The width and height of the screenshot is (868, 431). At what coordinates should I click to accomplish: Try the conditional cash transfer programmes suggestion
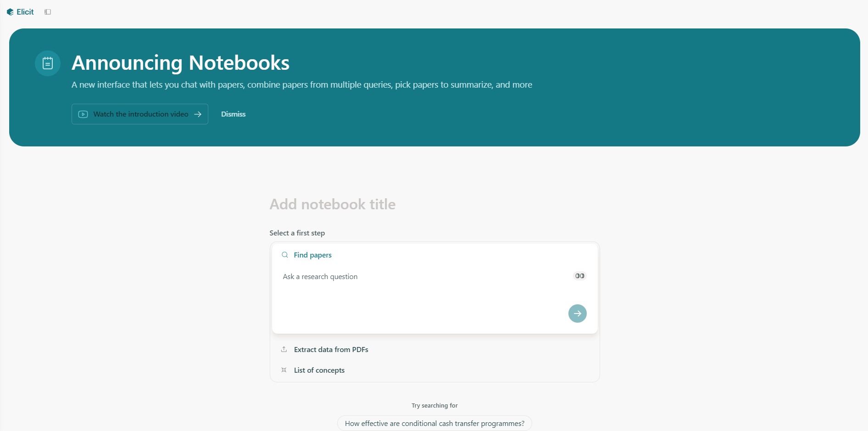pyautogui.click(x=434, y=423)
